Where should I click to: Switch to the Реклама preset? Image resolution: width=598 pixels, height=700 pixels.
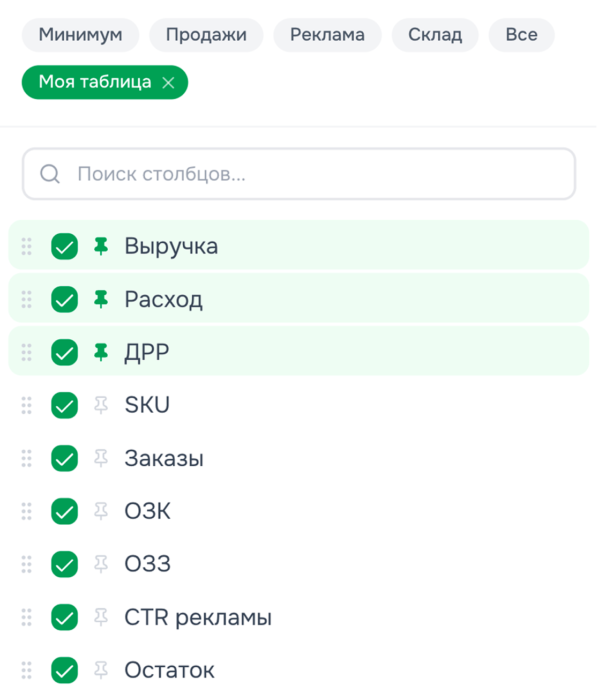tap(327, 34)
